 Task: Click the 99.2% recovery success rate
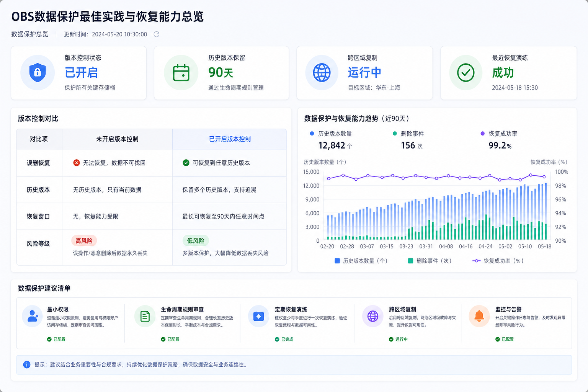(x=500, y=145)
